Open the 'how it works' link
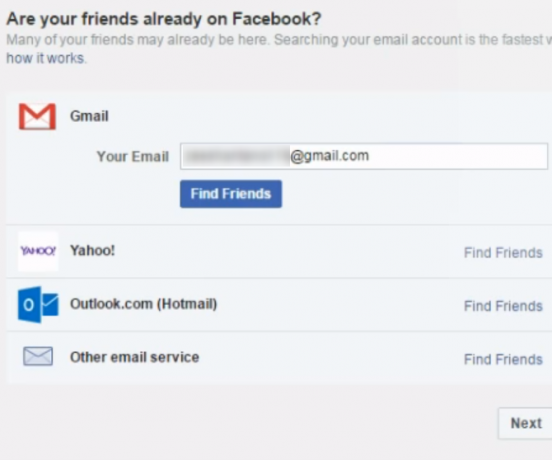 (x=46, y=58)
